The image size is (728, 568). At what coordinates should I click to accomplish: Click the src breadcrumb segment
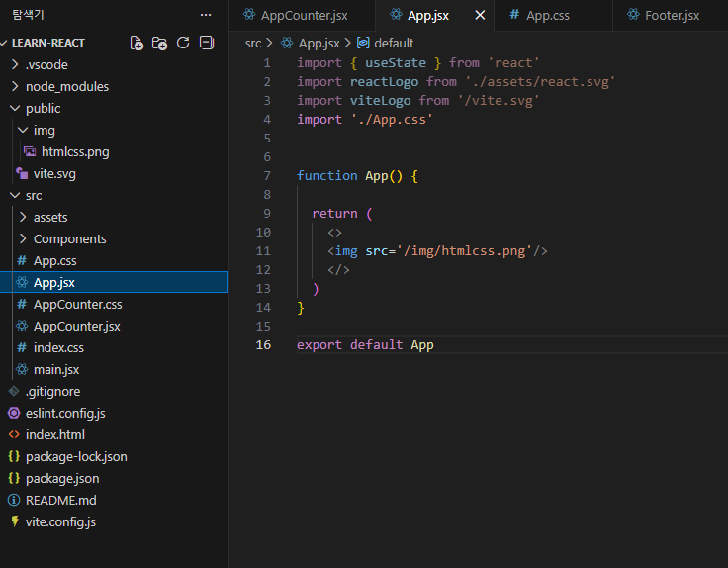253,43
